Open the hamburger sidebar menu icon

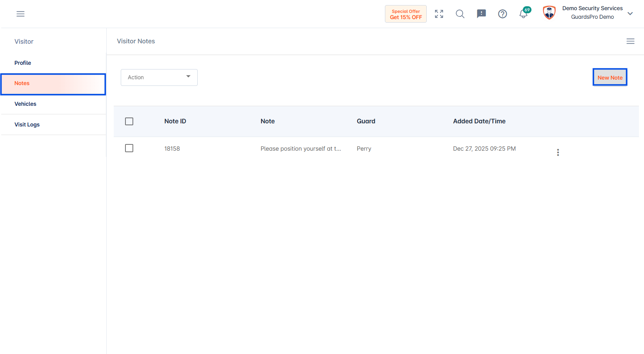pos(20,14)
